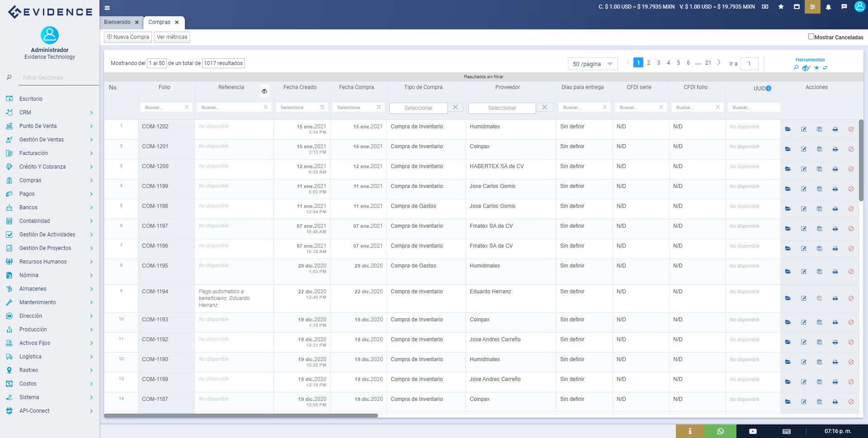Print the COM-1202 purchase record

(835, 129)
